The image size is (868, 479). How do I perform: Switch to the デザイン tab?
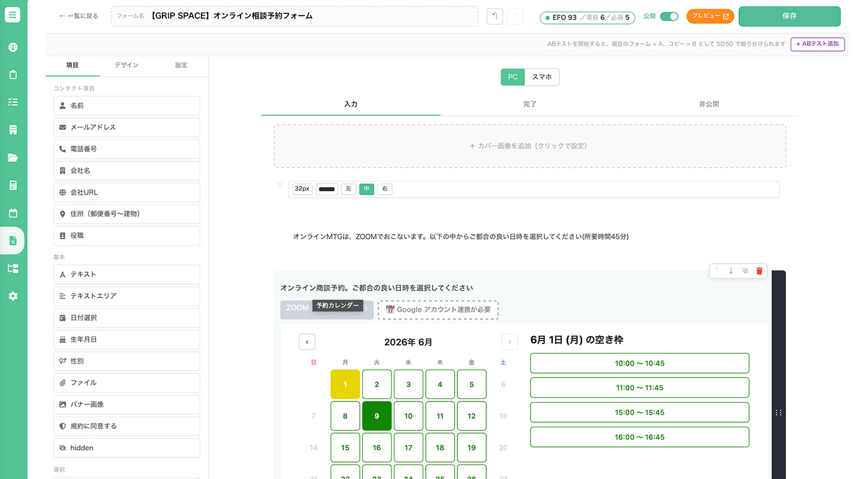click(127, 65)
